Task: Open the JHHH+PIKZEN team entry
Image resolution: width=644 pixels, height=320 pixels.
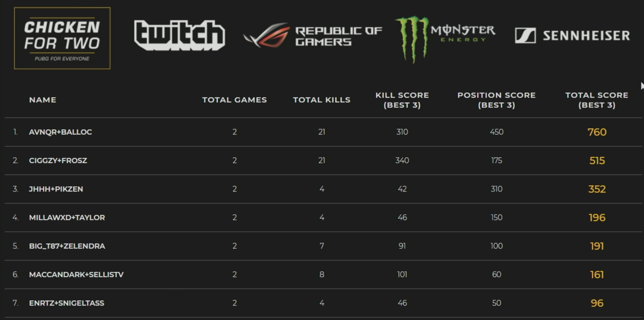Action: pyautogui.click(x=323, y=189)
